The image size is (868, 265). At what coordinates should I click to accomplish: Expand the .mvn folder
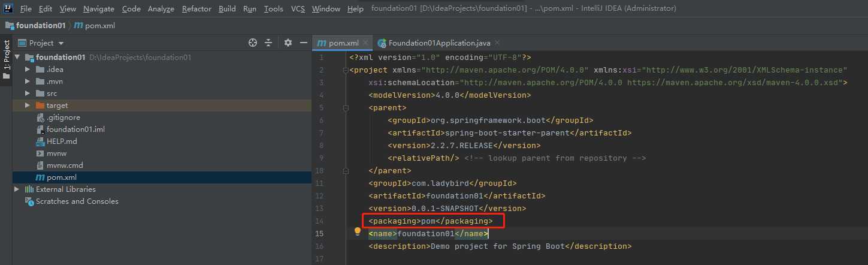[x=28, y=82]
